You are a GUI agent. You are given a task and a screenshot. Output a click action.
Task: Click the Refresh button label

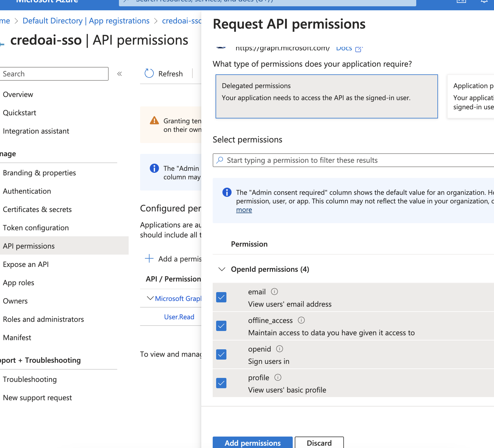tap(170, 74)
